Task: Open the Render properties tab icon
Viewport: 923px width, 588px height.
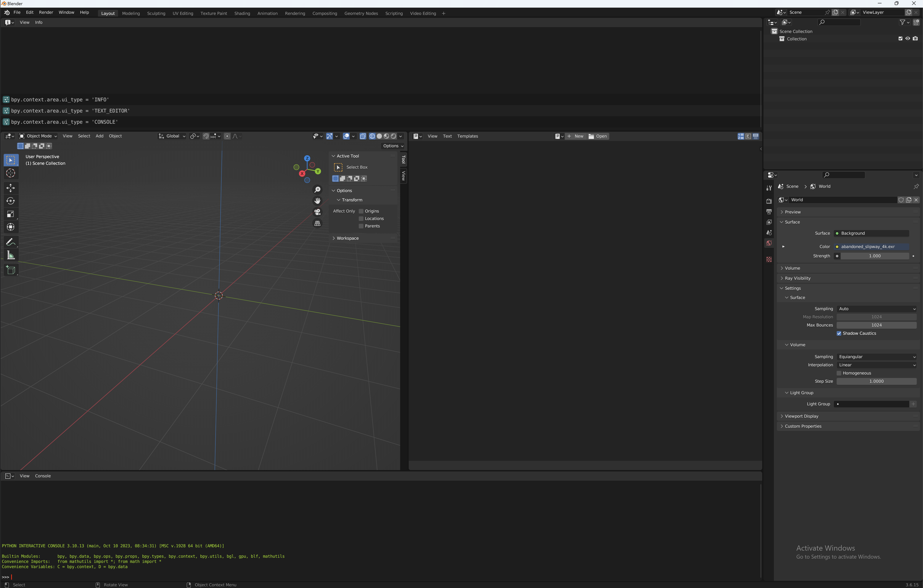Action: (769, 201)
